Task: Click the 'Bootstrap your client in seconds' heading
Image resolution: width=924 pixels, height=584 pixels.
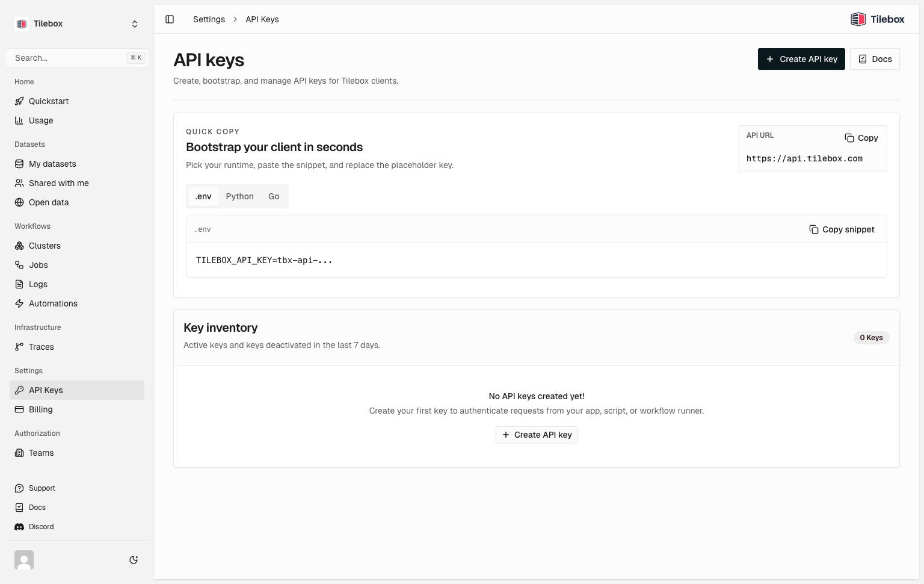Action: click(x=274, y=147)
